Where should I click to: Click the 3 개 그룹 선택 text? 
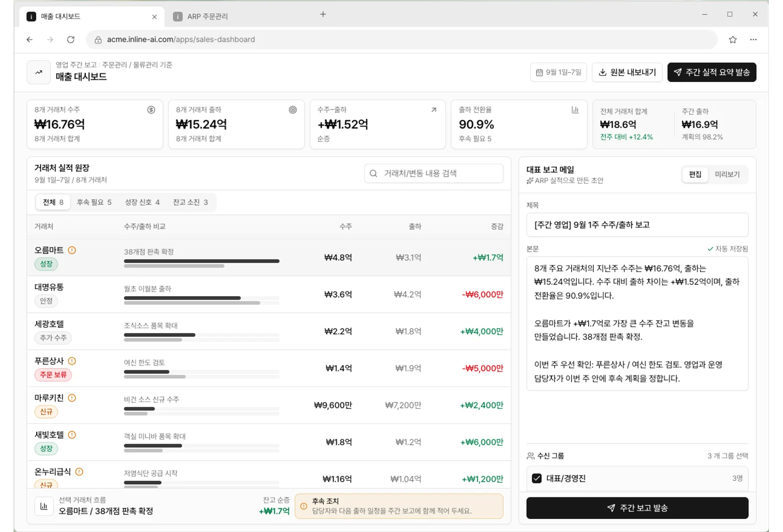pyautogui.click(x=728, y=456)
